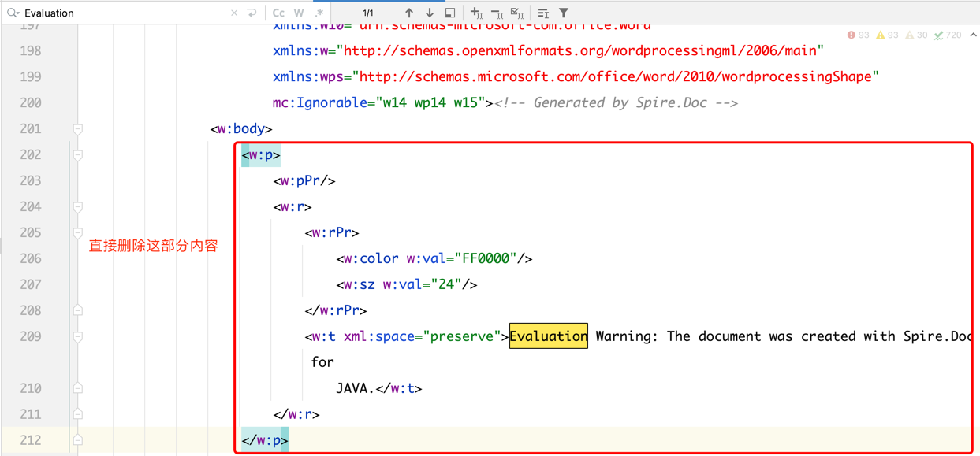Collapse the w:body tag fold at line 201
Image resolution: width=980 pixels, height=456 pixels.
(78, 129)
